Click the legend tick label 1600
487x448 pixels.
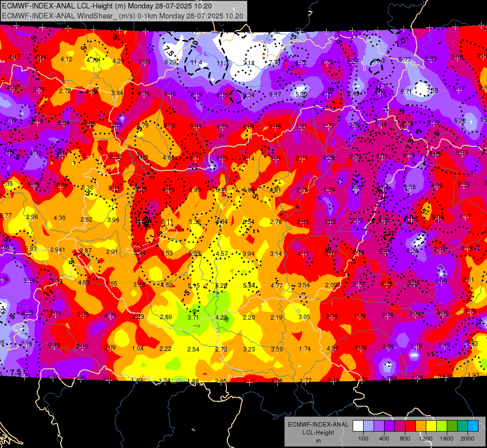coord(447,439)
